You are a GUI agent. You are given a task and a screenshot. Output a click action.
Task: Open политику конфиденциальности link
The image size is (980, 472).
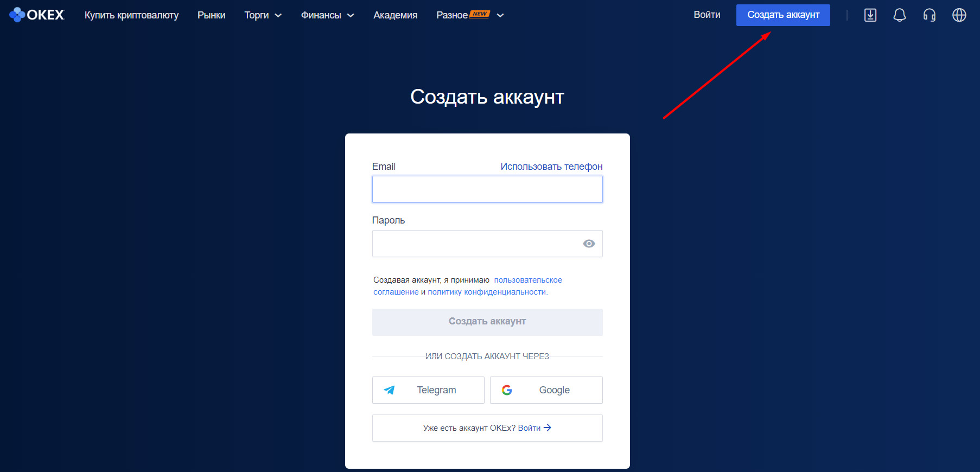pos(487,292)
